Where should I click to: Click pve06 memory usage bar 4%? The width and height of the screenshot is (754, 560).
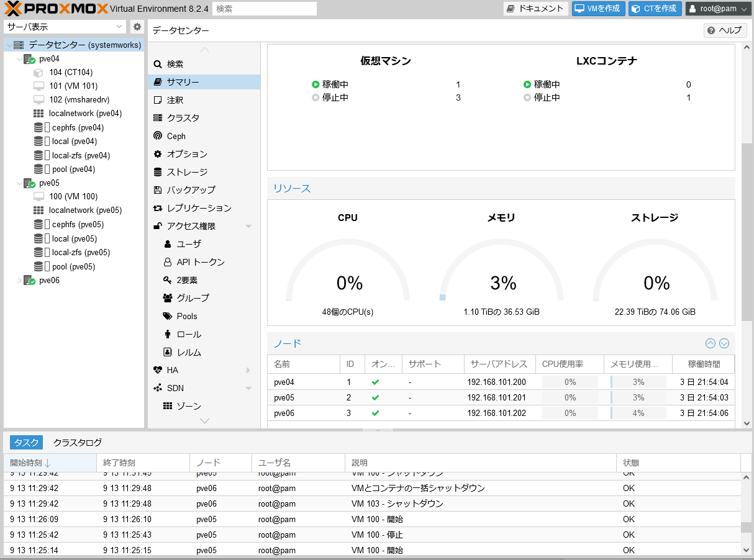[x=638, y=413]
